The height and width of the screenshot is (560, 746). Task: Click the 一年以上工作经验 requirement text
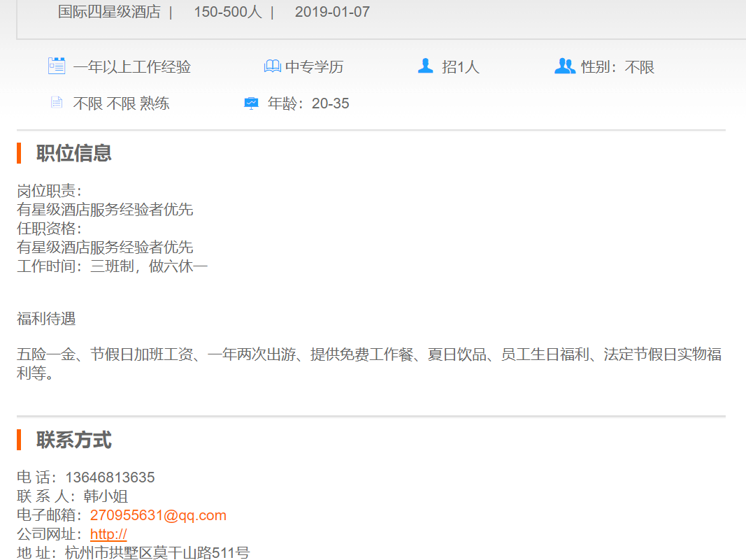point(132,67)
